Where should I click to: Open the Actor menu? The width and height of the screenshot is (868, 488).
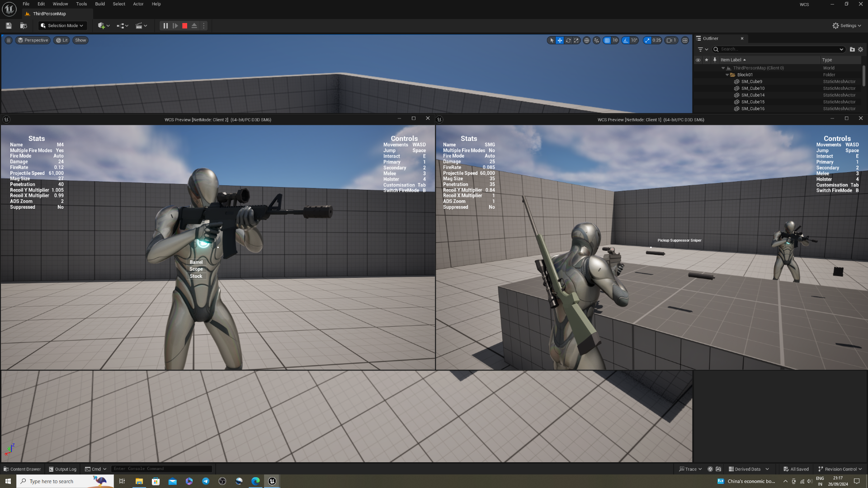click(x=138, y=4)
